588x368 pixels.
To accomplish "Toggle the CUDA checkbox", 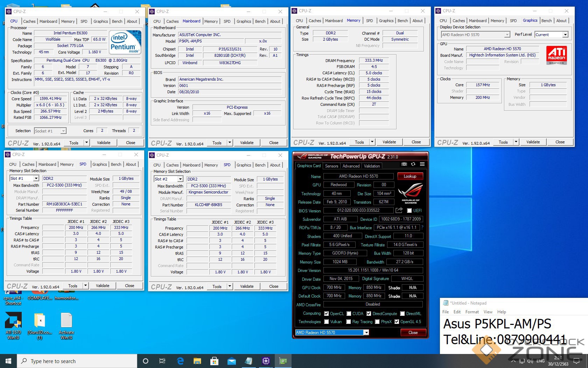I will (x=349, y=314).
